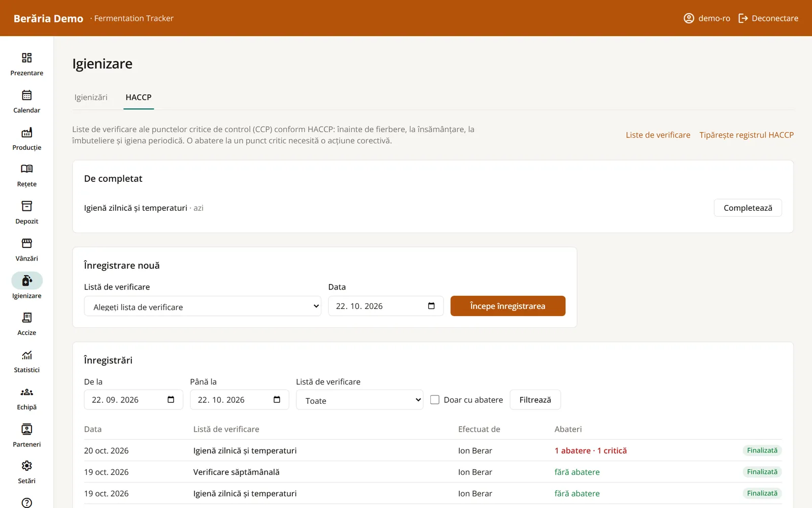Open Vânzări shop icon
This screenshot has height=508, width=812.
pyautogui.click(x=27, y=243)
